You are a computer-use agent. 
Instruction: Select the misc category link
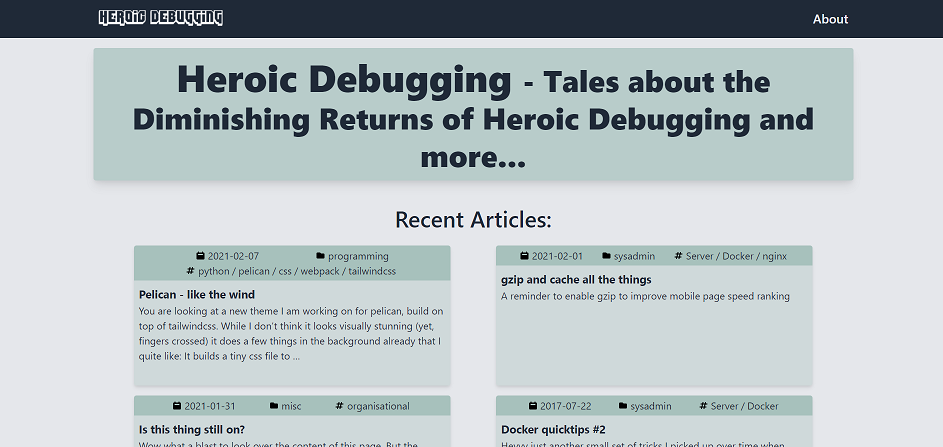click(x=292, y=406)
